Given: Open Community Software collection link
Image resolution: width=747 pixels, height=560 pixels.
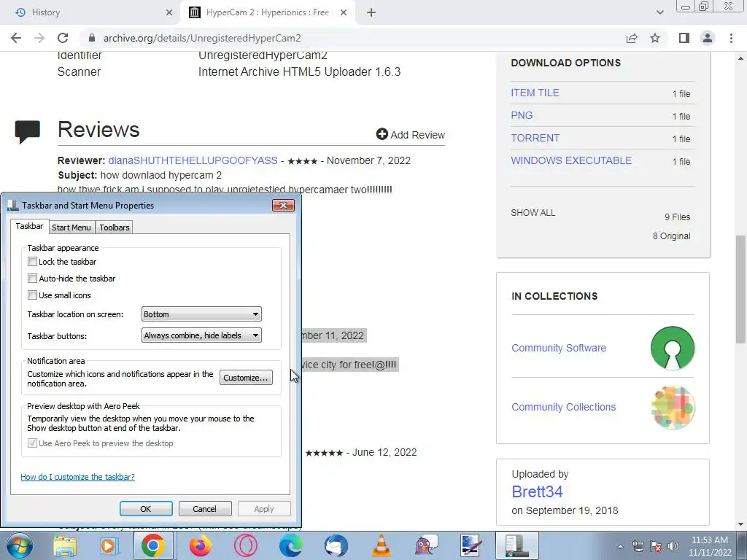Looking at the screenshot, I should click(x=559, y=348).
